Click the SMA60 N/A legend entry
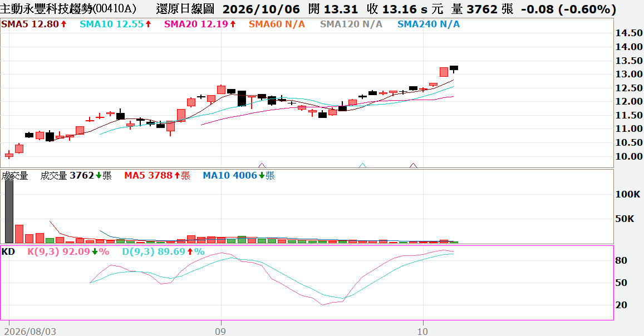 [x=277, y=24]
